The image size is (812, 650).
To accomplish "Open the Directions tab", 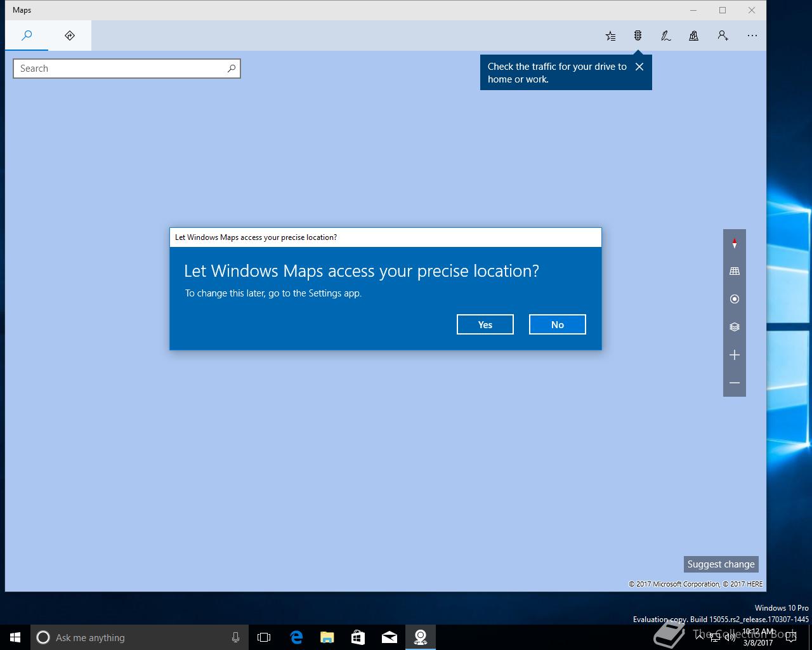I will point(70,36).
